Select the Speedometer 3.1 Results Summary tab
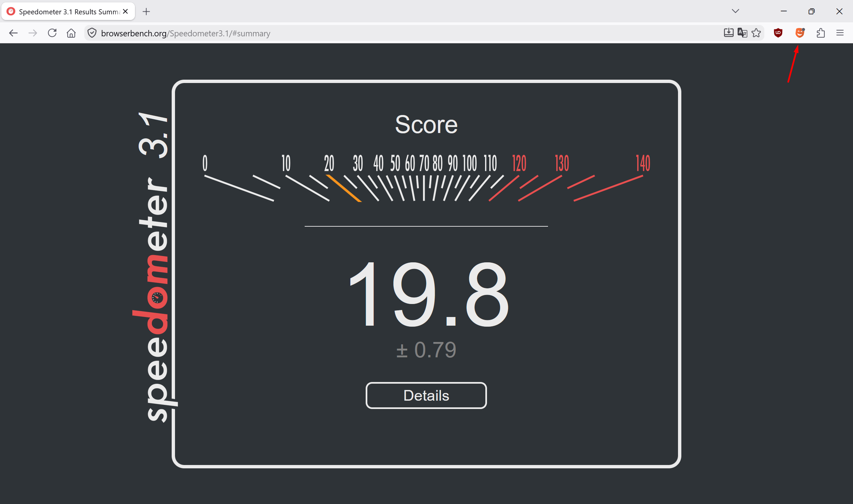 click(68, 12)
